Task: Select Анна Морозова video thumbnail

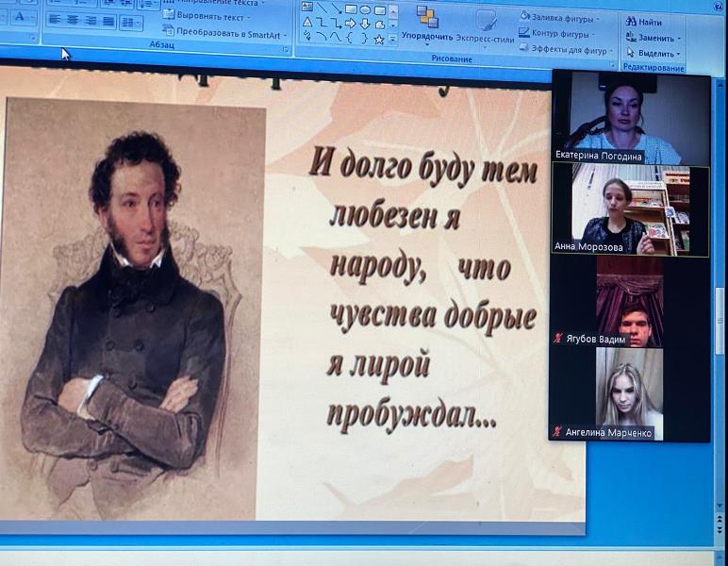Action: point(629,209)
